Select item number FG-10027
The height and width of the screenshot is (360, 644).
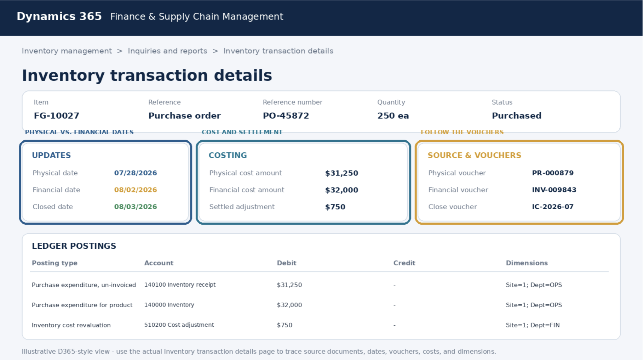point(57,116)
